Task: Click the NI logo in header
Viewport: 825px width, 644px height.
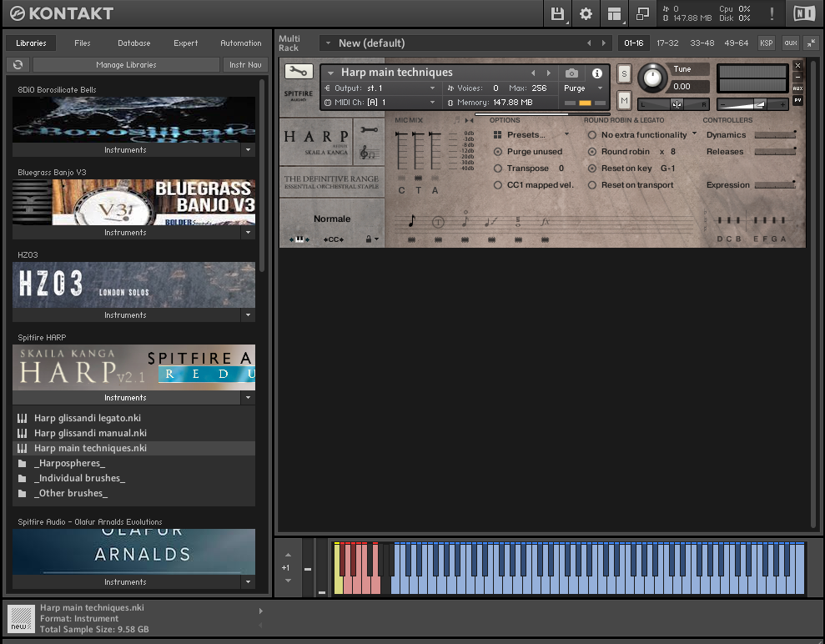Action: pyautogui.click(x=804, y=13)
